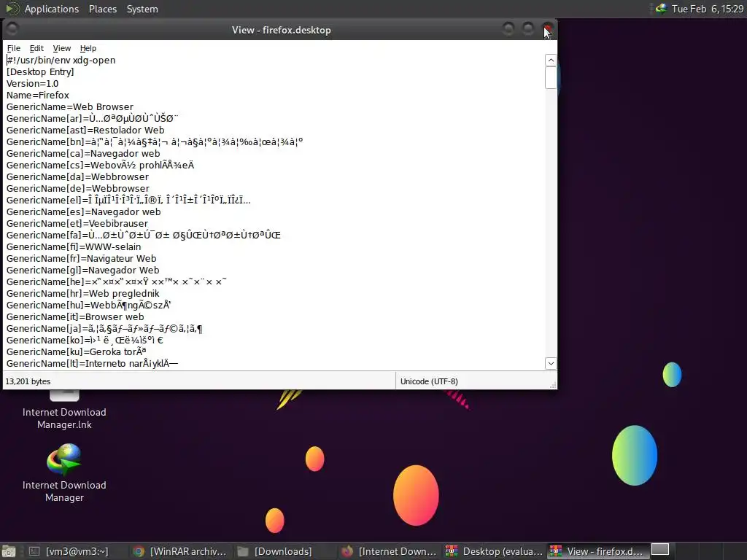Click the scrollbar down arrow
This screenshot has height=560, width=747.
[551, 363]
